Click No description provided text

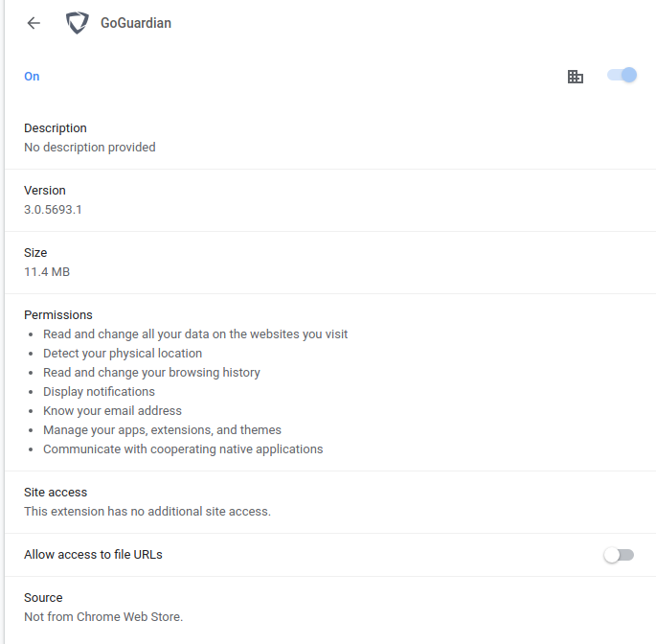click(90, 148)
